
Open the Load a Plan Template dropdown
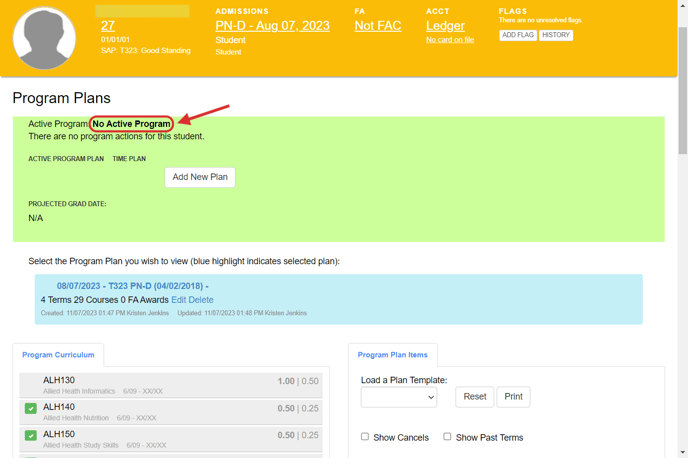[399, 397]
